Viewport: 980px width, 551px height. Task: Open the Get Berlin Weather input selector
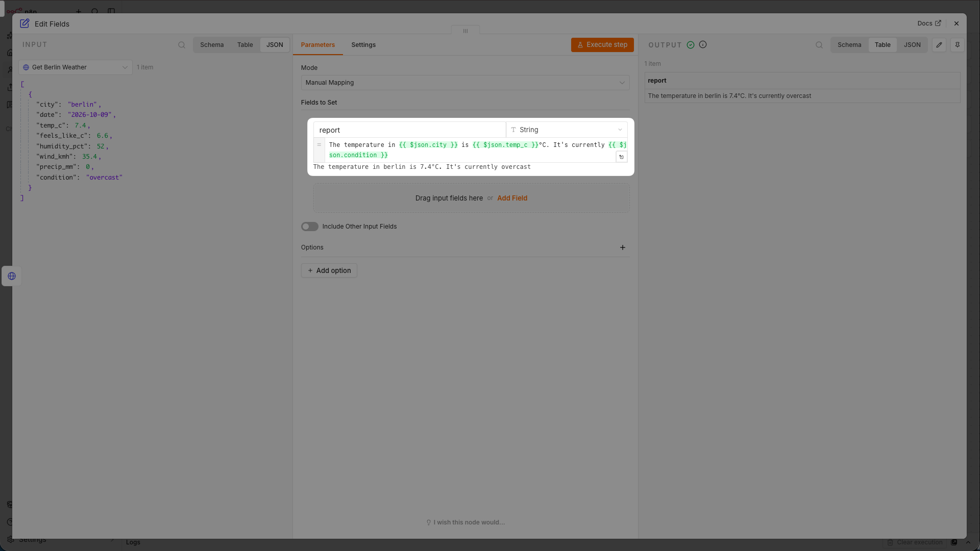76,67
